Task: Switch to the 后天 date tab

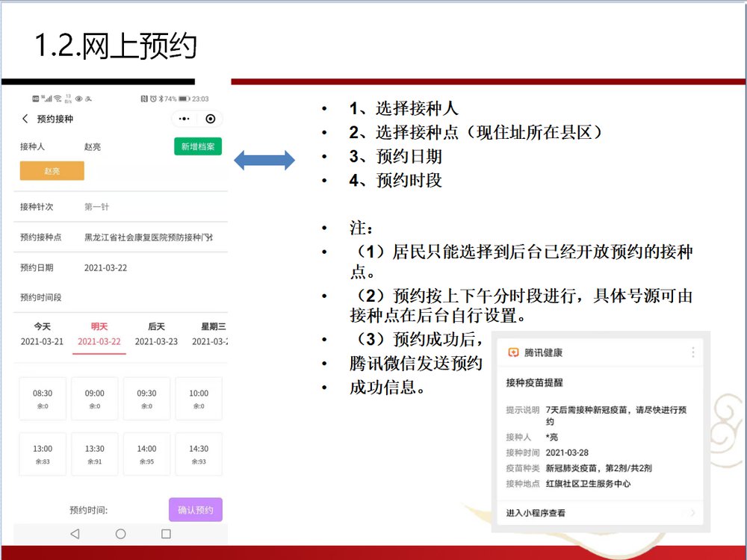Action: (156, 334)
